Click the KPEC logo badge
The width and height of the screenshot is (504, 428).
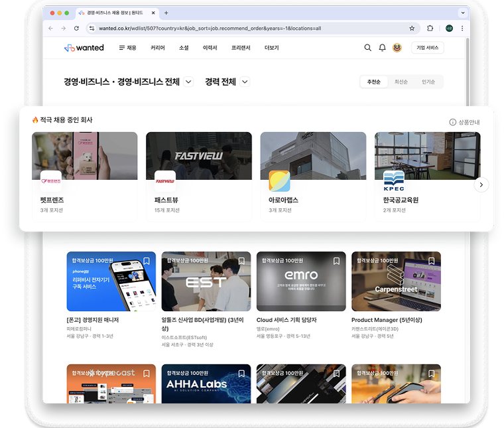[x=394, y=181]
